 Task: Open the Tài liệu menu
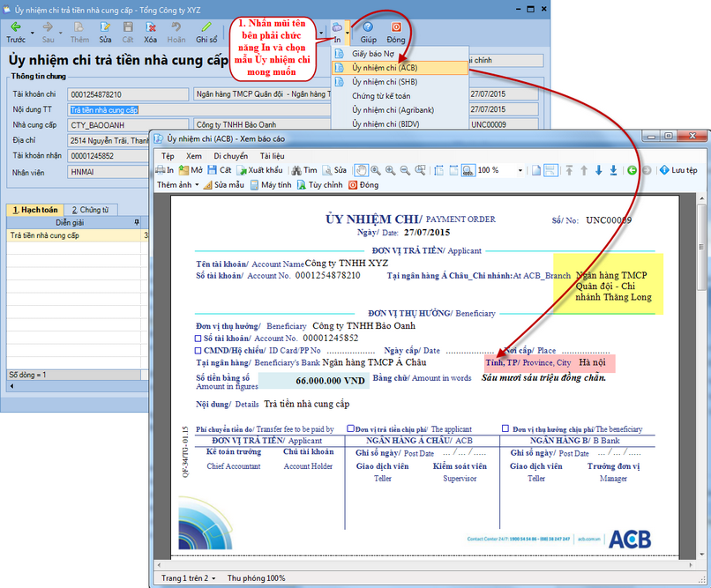pos(272,156)
